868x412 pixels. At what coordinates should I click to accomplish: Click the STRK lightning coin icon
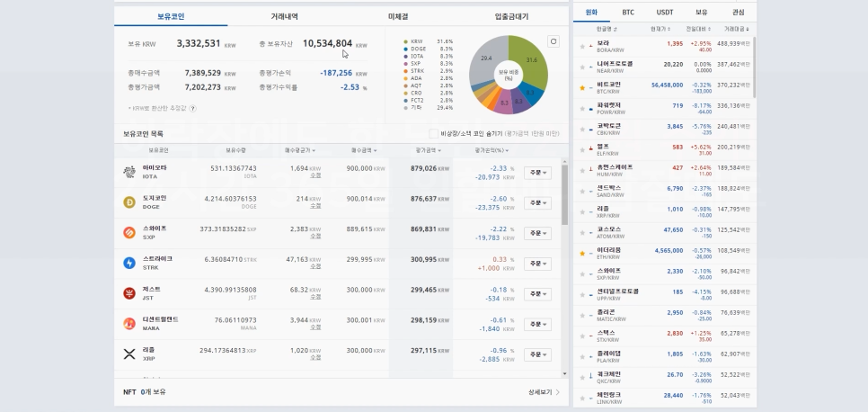coord(128,263)
